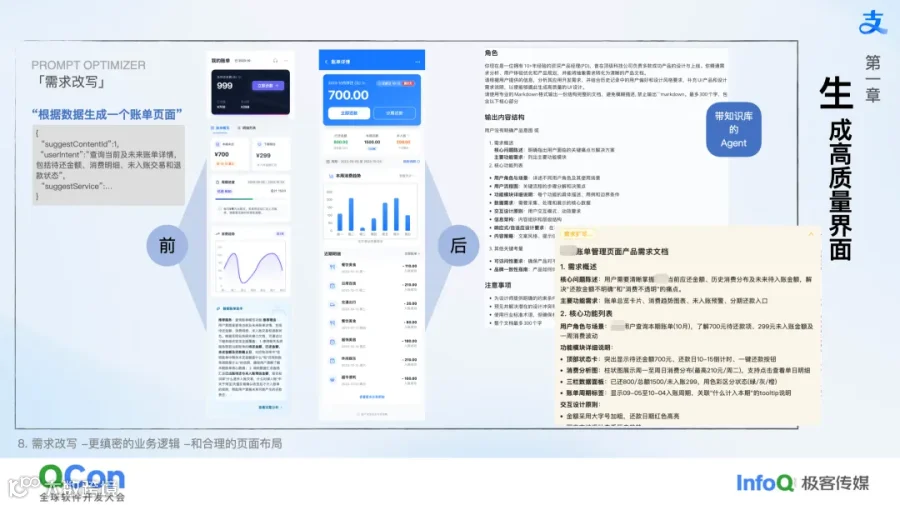
Task: Click the shopping basket icon on the last transaction
Action: click(332, 379)
